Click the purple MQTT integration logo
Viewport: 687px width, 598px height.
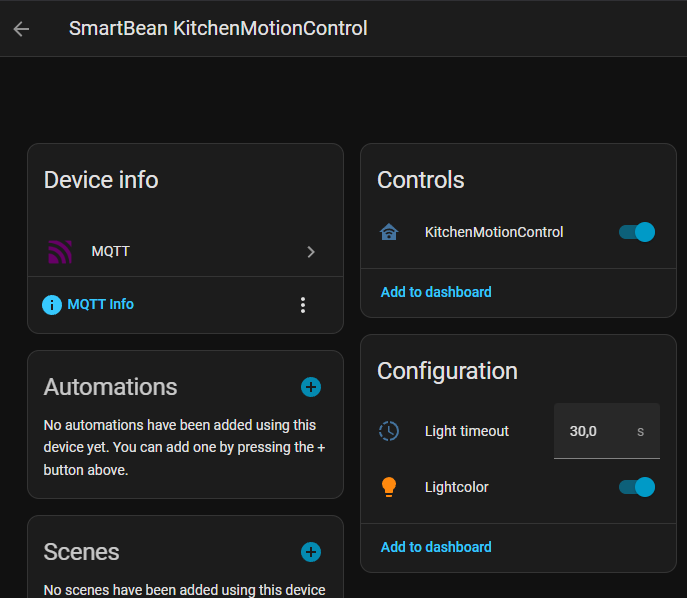coord(60,252)
